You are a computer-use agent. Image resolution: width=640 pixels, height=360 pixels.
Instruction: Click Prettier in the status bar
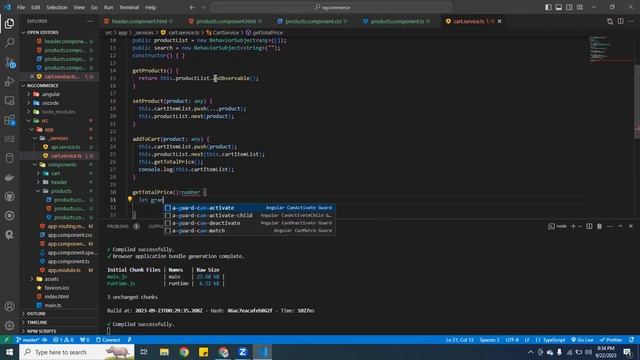pos(611,340)
